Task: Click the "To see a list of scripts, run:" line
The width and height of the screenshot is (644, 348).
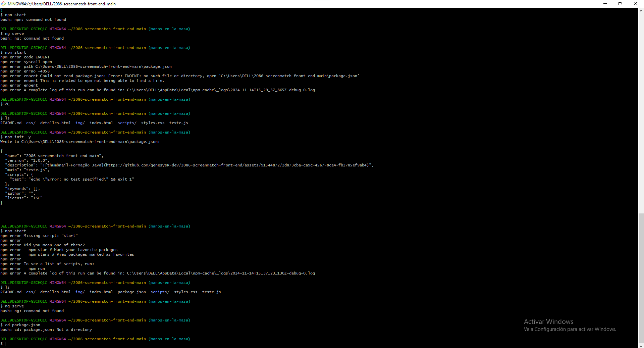Action: click(x=47, y=264)
